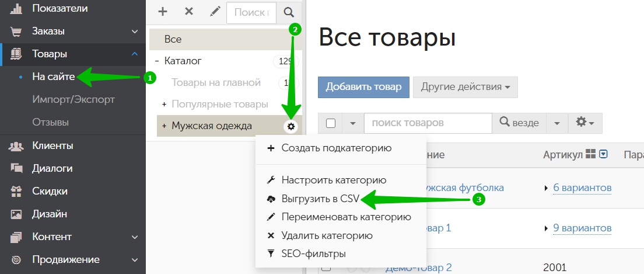The height and width of the screenshot is (274, 644).
Task: Open Другие действия dropdown
Action: point(466,87)
